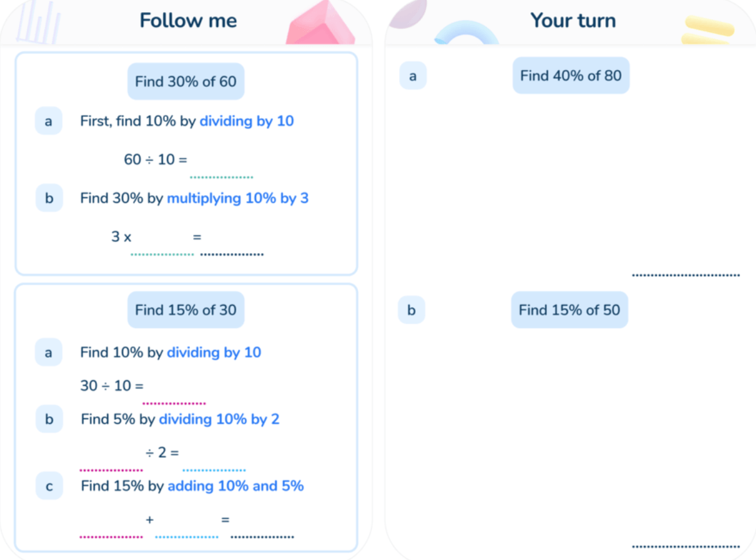Click the 'dividing by 10' blue text in the 30% of 60 example
Viewport: 756px width, 560px height.
click(x=246, y=121)
